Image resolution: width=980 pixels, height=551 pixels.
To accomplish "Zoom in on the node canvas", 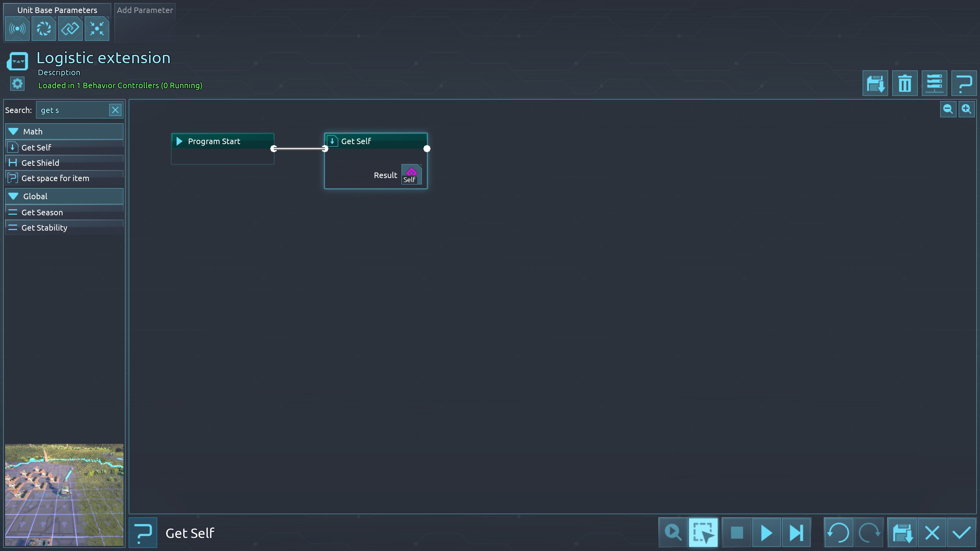I will 966,109.
